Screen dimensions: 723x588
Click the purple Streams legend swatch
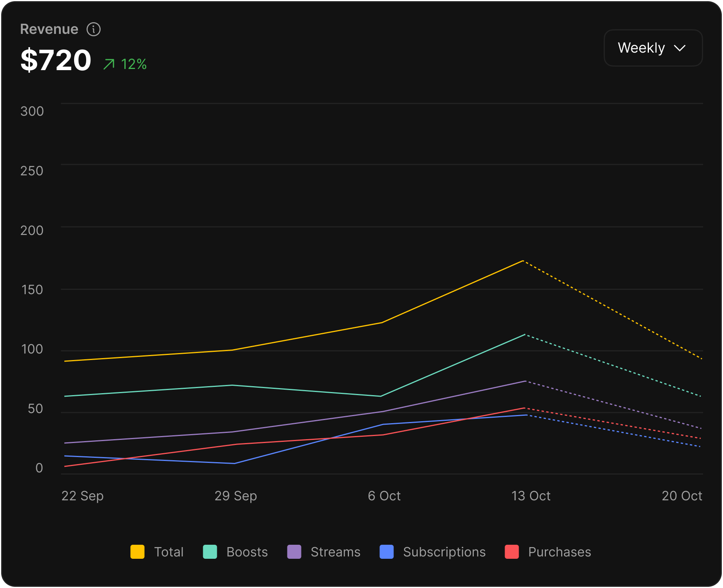click(294, 552)
